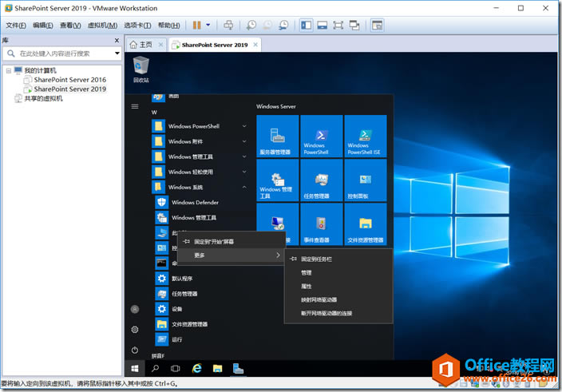Toggle the VMware library sidebar view button

(307, 25)
